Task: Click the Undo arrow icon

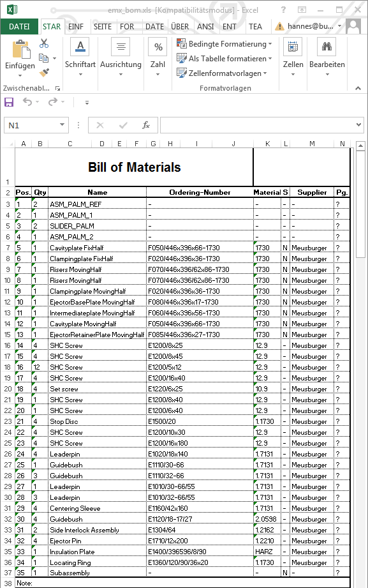Action: point(27,102)
